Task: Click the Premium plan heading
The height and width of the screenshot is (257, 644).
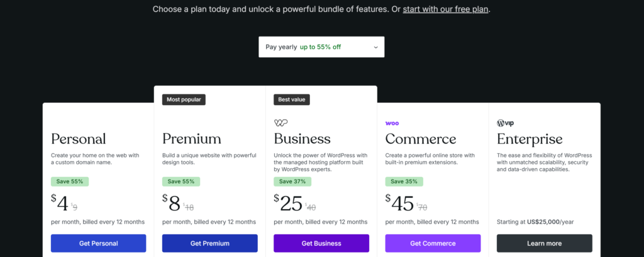Action: [x=192, y=139]
